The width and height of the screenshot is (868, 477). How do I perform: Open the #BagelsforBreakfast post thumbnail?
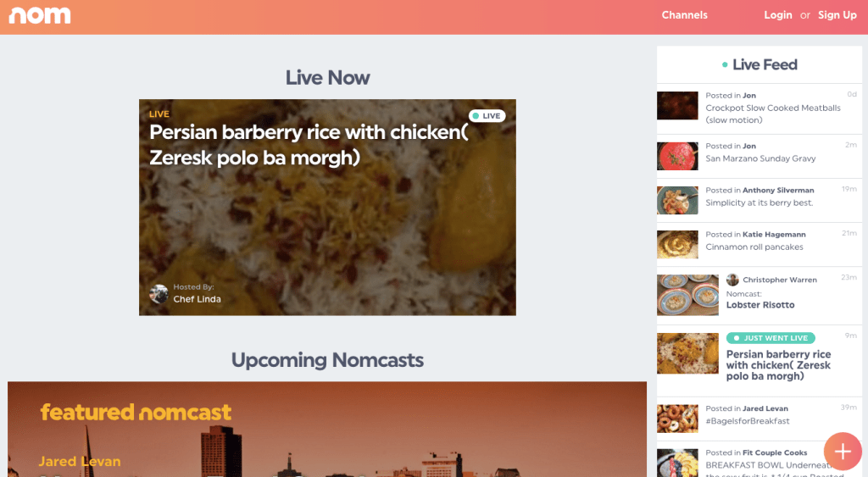(x=677, y=419)
